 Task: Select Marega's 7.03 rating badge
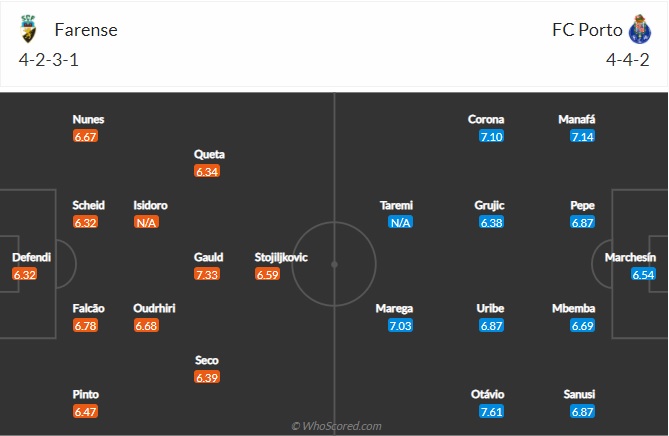pos(400,326)
